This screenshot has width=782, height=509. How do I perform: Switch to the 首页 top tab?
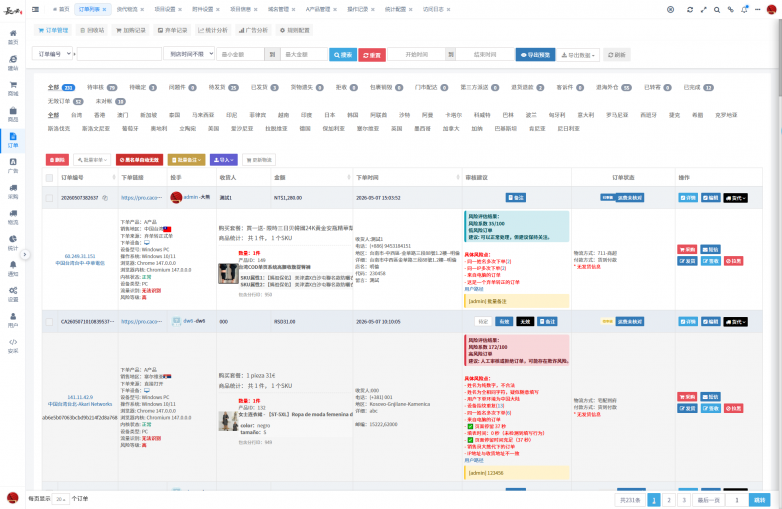coord(61,9)
